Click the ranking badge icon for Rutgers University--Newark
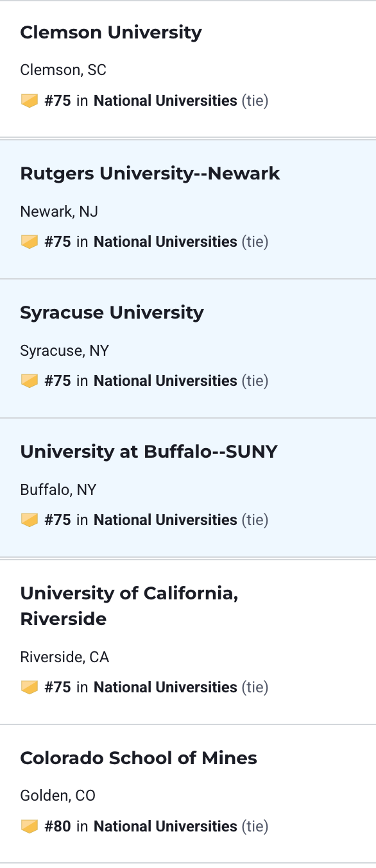Screen dimensions: 376x868 pyautogui.click(x=30, y=242)
